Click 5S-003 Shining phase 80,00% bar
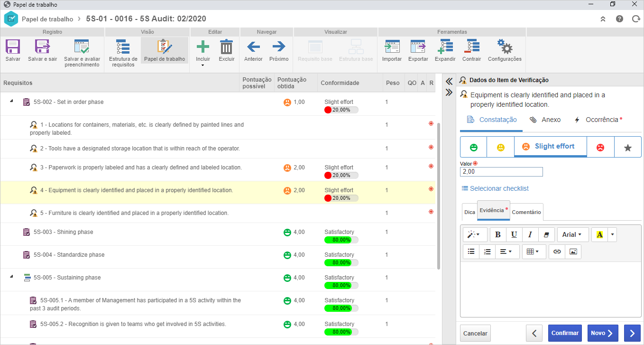 coord(341,240)
